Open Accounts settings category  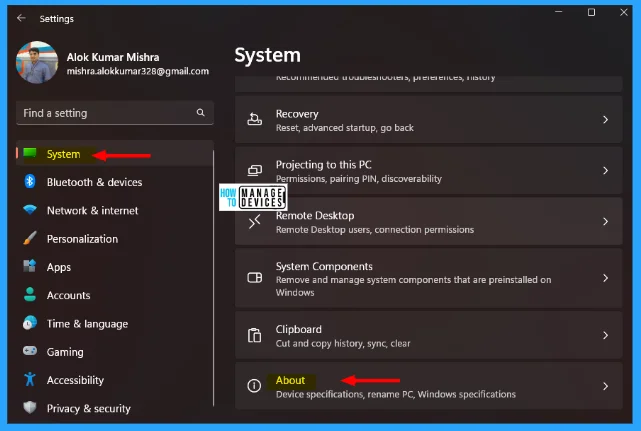point(68,295)
